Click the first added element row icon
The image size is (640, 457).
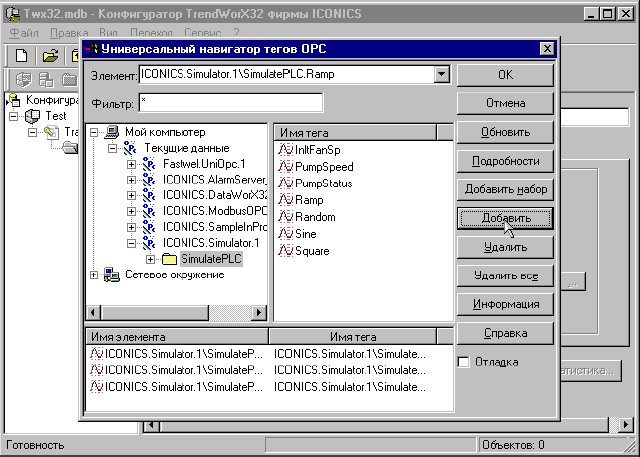(96, 354)
